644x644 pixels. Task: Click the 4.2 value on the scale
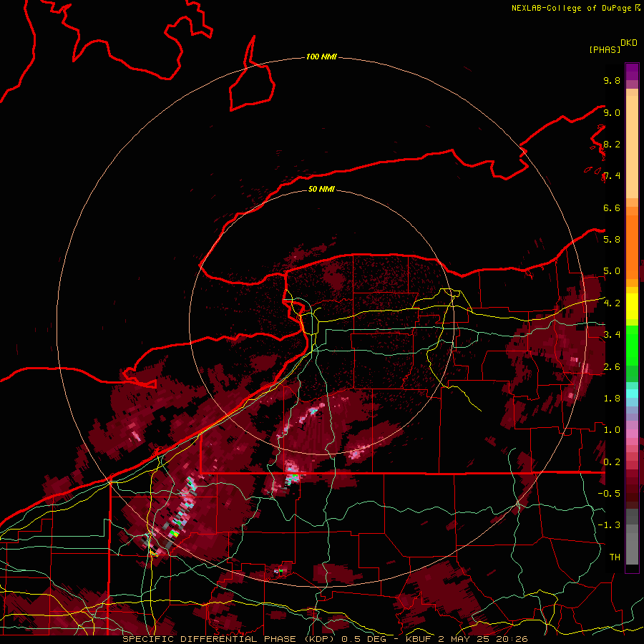coord(612,303)
